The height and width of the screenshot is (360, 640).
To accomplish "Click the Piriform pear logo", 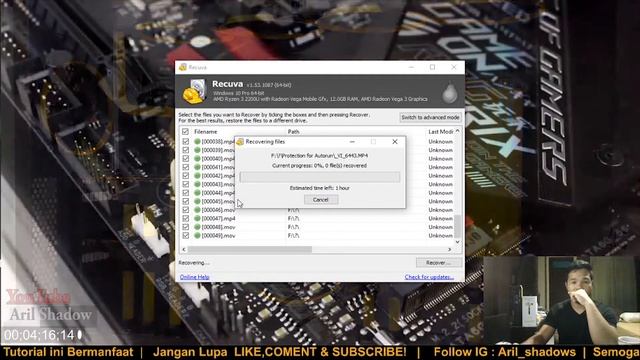I will pyautogui.click(x=449, y=93).
